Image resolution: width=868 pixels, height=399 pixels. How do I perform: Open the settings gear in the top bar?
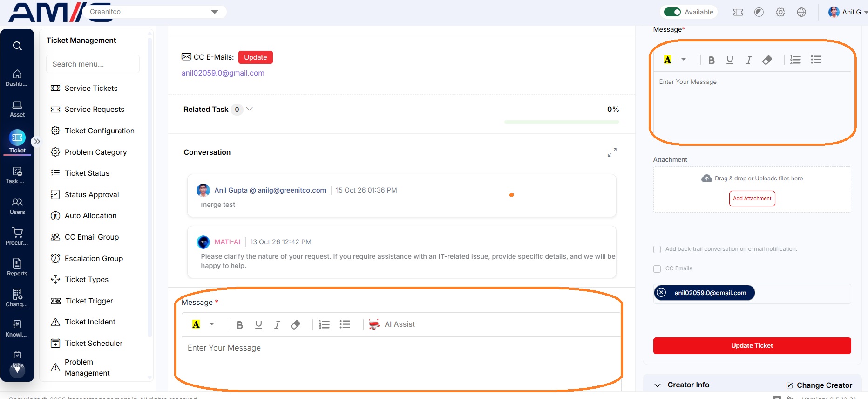780,12
